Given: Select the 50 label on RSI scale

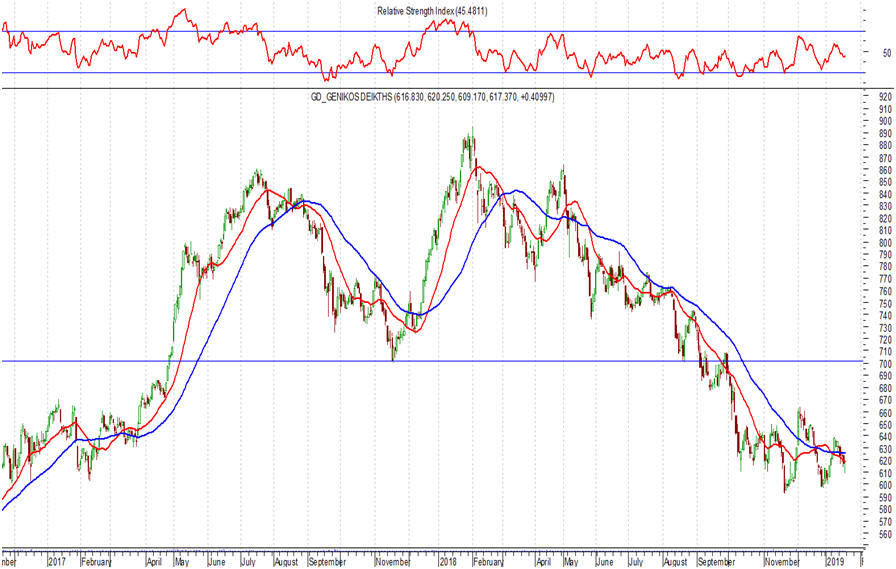Looking at the screenshot, I should [x=886, y=53].
